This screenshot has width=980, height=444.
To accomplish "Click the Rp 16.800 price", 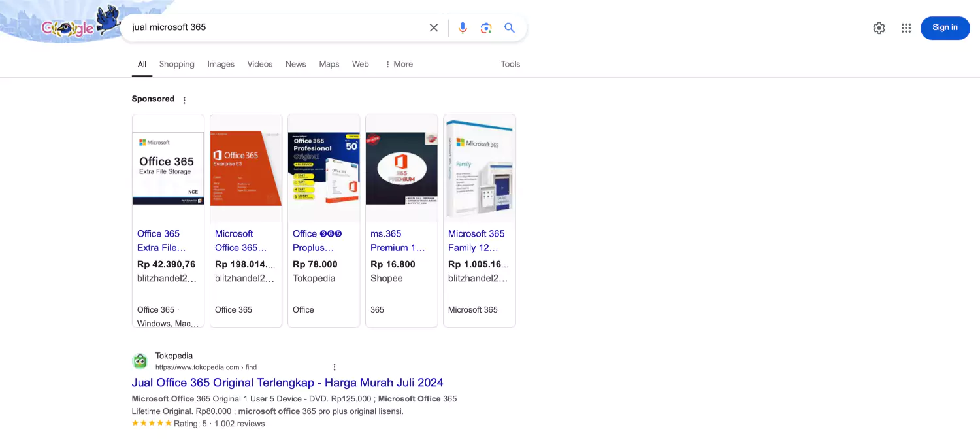I will 393,264.
